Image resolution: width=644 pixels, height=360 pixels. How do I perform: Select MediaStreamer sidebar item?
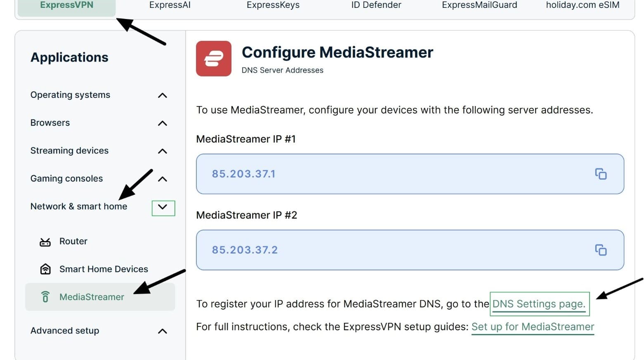click(100, 297)
